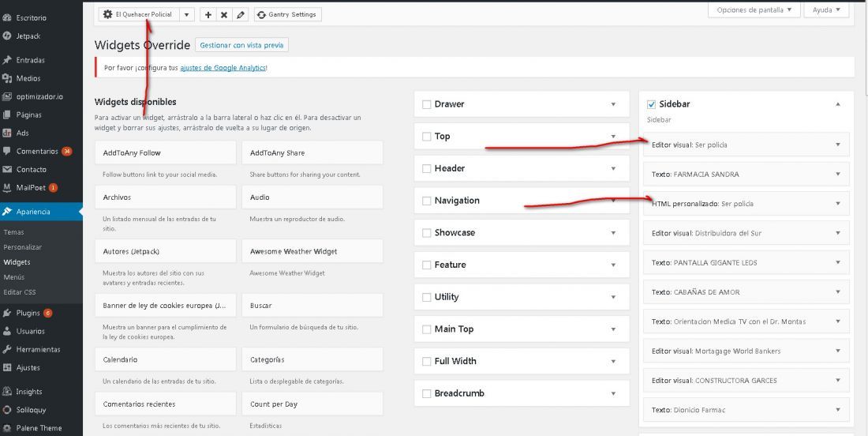The width and height of the screenshot is (868, 436).
Task: Select Widgets submenu item
Action: tap(17, 262)
